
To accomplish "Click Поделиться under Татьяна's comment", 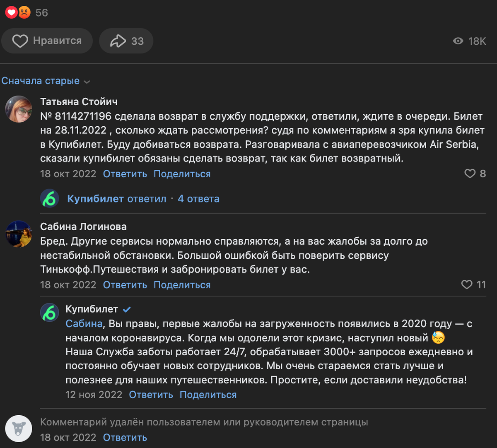I will (x=181, y=174).
